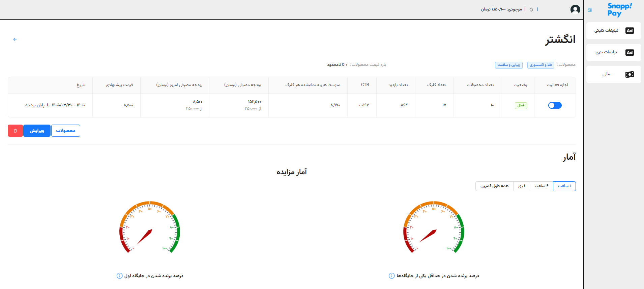644x289 pixels.
Task: Click the Ad icon for تبلیغات کلیکی
Action: coord(630,31)
